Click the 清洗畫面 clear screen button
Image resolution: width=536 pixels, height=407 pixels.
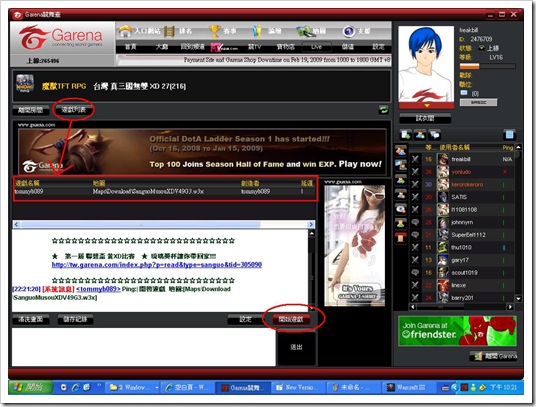click(30, 320)
